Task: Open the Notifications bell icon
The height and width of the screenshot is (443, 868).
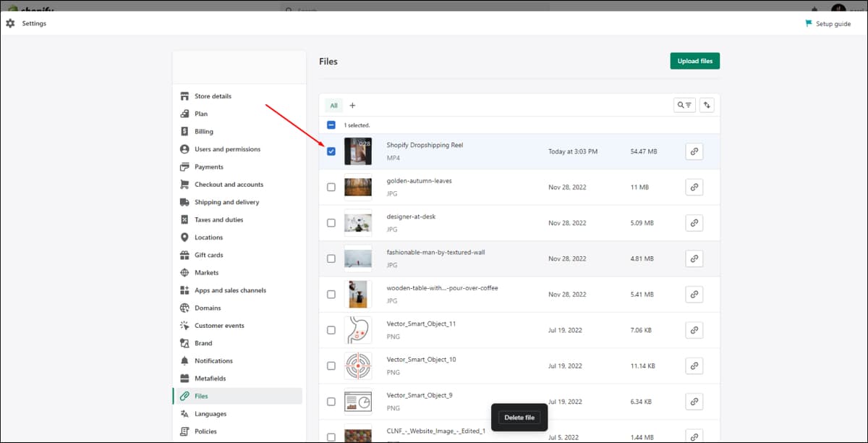Action: coord(184,360)
